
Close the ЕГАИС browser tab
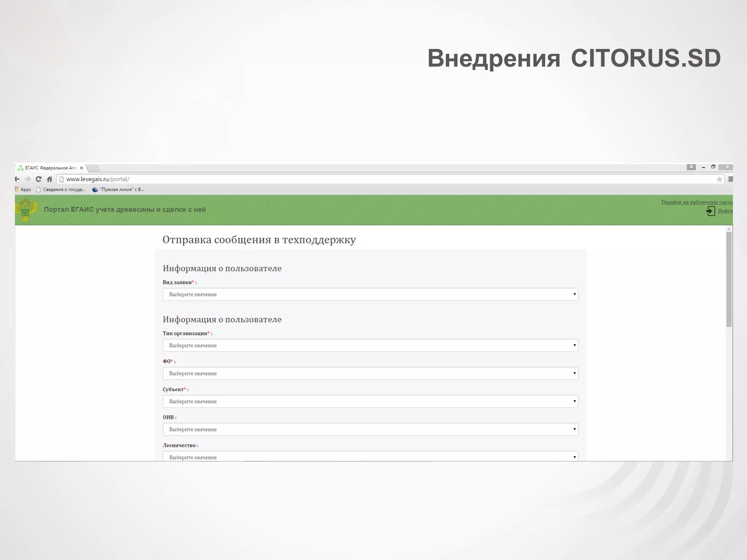pyautogui.click(x=81, y=168)
